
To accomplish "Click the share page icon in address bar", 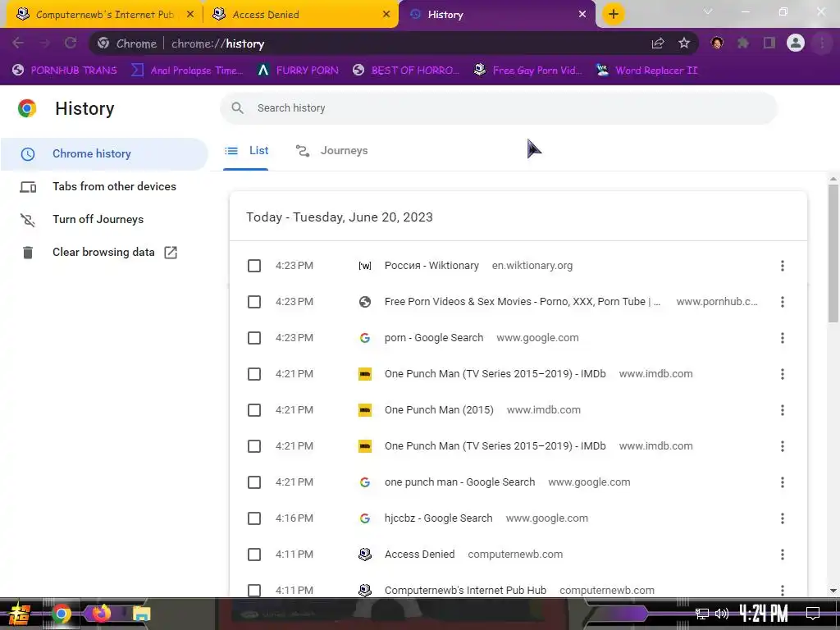I will click(658, 43).
